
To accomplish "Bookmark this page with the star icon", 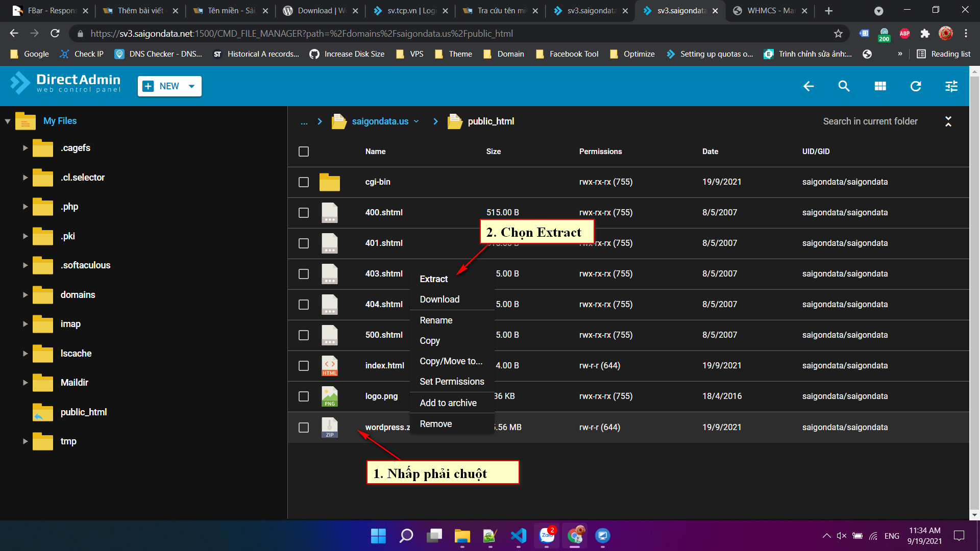I will 838,34.
